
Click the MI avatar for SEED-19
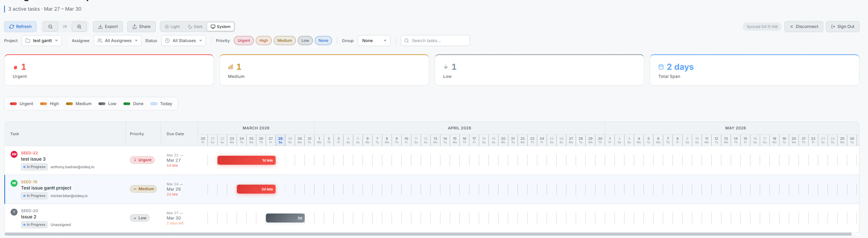pyautogui.click(x=14, y=183)
